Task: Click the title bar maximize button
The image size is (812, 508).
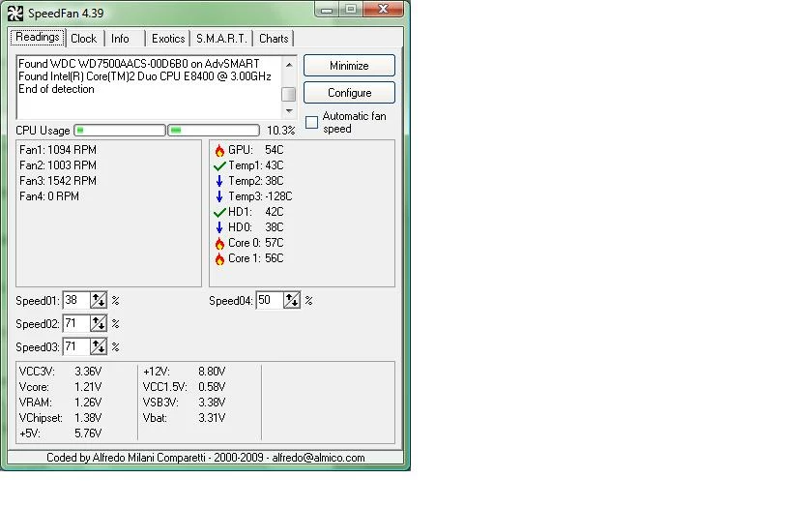Action: point(351,10)
